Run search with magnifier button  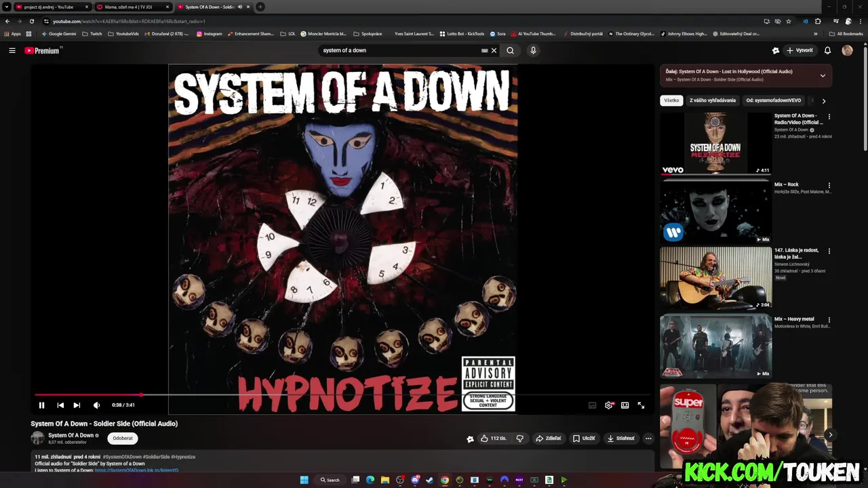coord(510,50)
